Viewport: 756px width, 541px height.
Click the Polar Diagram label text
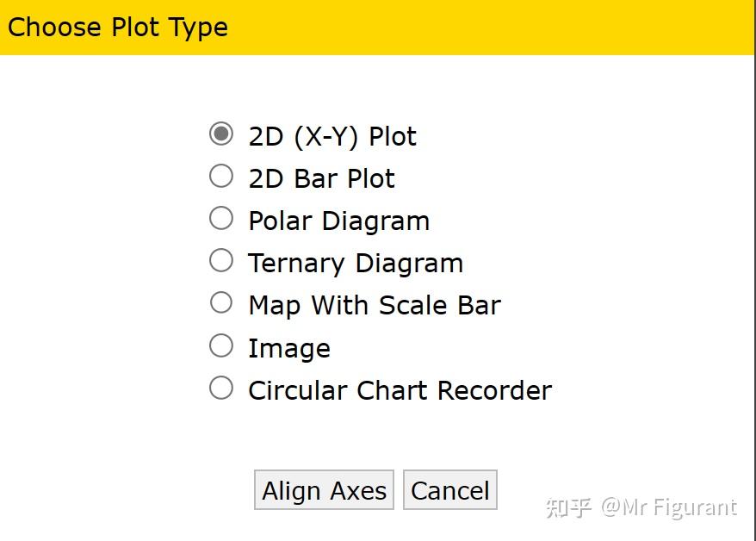click(338, 220)
